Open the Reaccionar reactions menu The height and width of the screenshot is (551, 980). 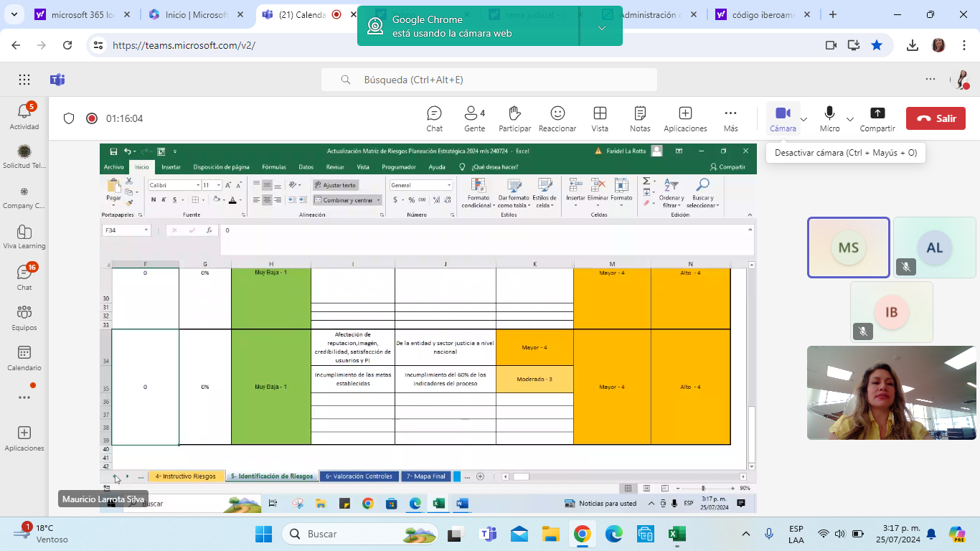(x=557, y=118)
